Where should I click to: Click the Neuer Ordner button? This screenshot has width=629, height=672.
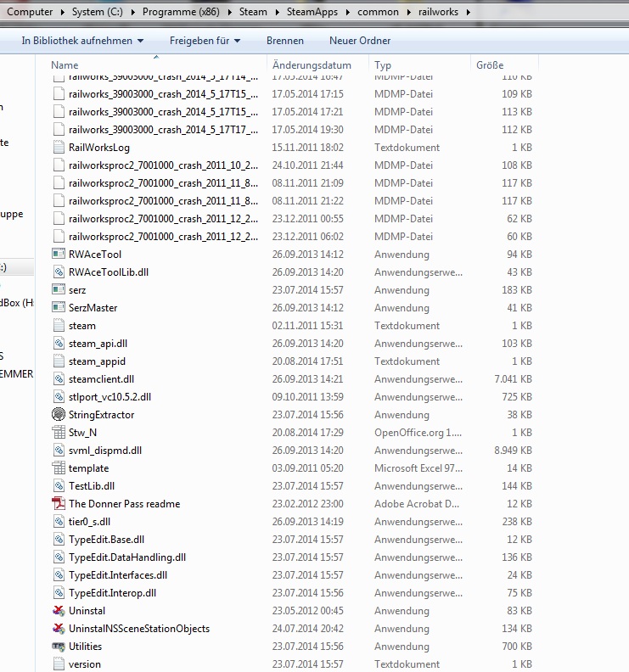pos(360,41)
